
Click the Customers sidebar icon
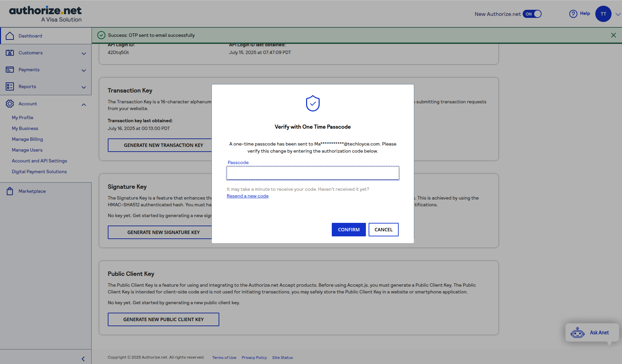point(10,53)
